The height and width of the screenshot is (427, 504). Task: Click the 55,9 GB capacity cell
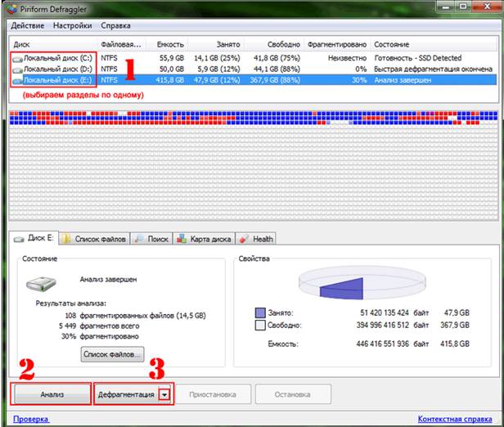pyautogui.click(x=172, y=58)
